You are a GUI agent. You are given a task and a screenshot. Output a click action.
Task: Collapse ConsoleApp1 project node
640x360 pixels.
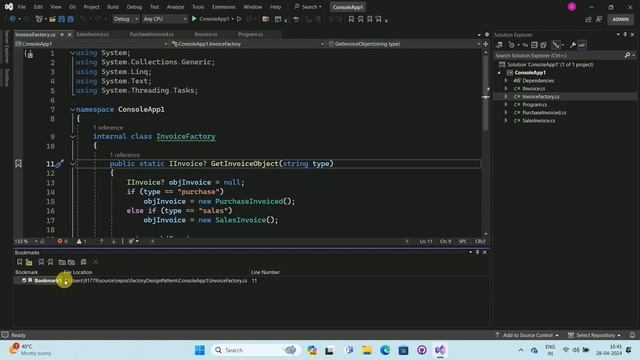tap(499, 73)
